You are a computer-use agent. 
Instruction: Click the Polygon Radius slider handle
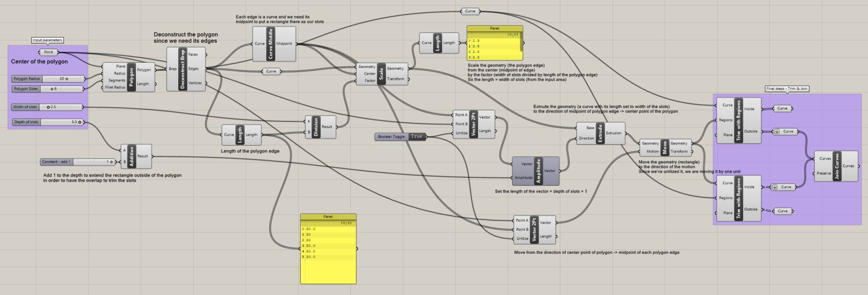click(x=67, y=79)
